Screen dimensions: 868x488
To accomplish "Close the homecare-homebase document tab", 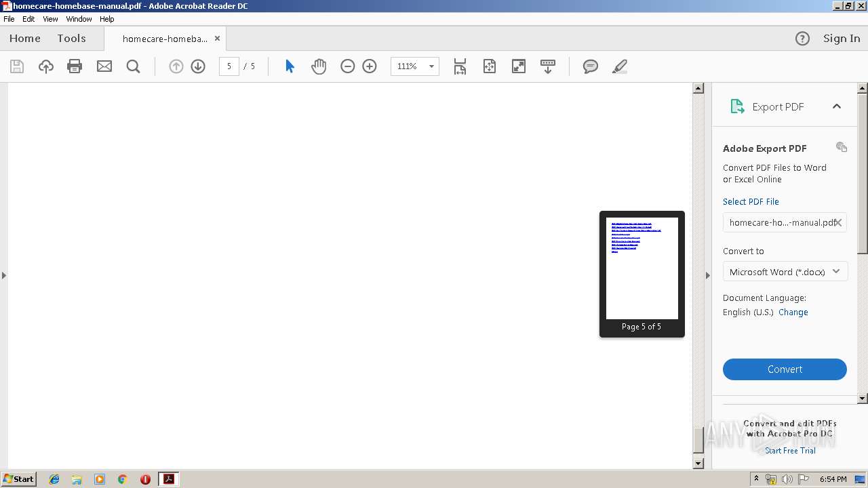I will [x=218, y=39].
